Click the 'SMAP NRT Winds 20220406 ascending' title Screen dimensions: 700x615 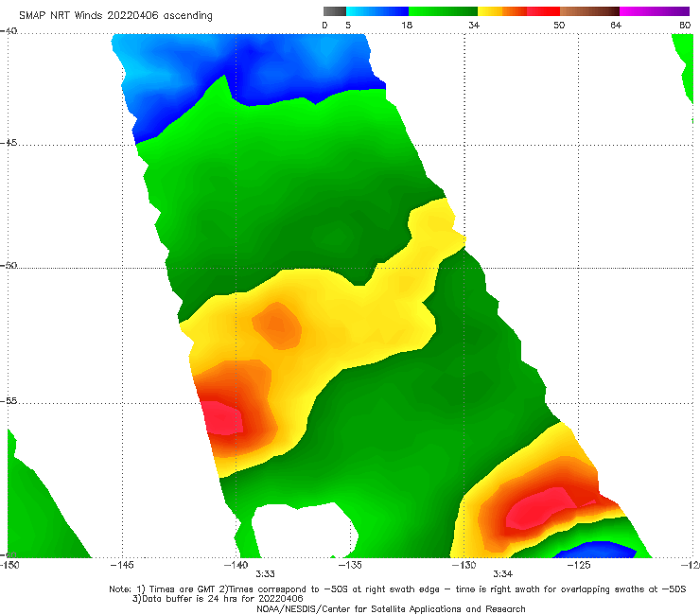(x=115, y=15)
